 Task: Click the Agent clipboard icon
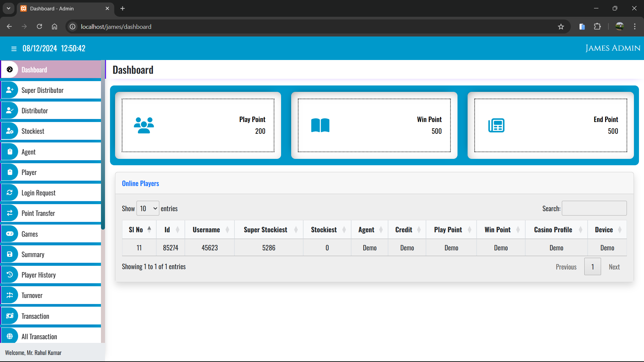pos(10,152)
